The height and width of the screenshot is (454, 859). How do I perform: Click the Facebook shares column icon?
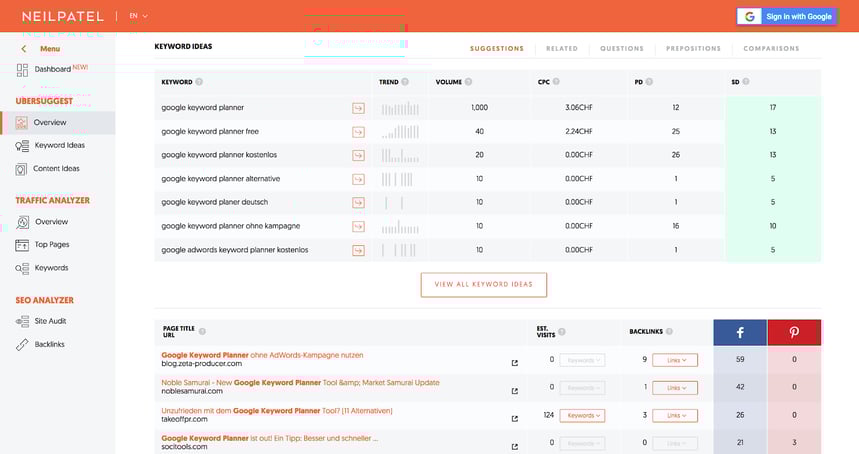740,332
